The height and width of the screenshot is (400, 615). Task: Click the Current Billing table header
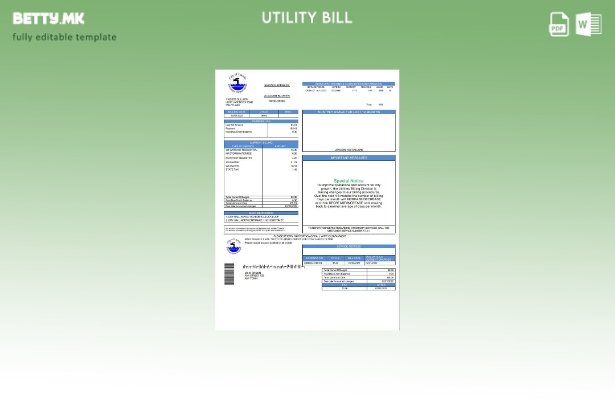tap(260, 143)
